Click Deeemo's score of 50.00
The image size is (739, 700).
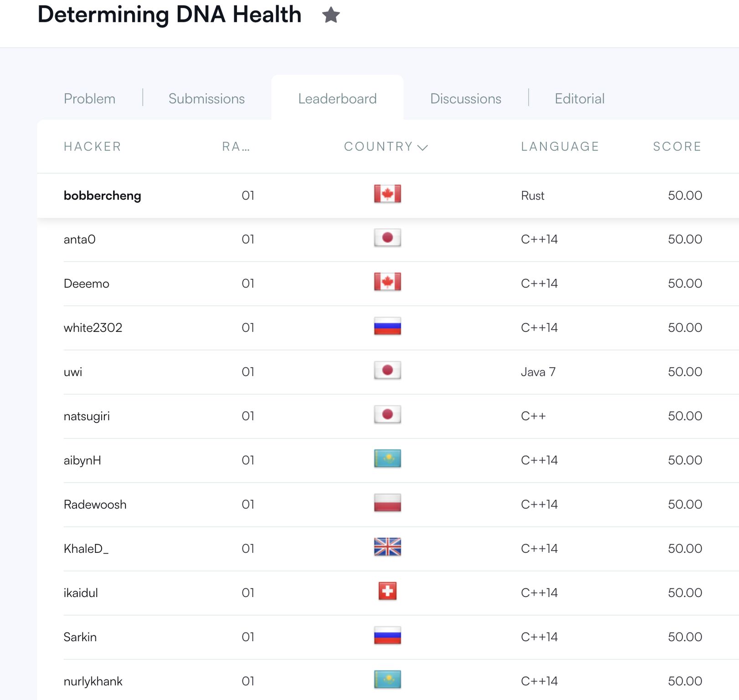[x=685, y=283]
